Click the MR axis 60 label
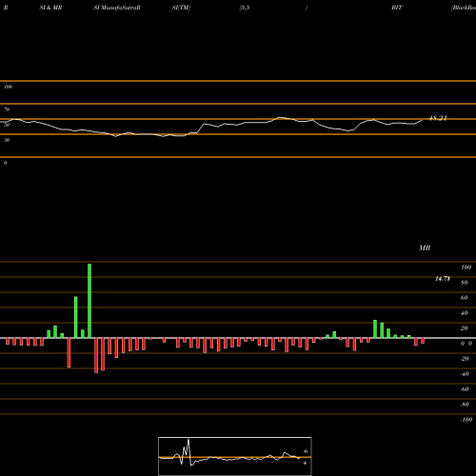Viewport: 476px width, 476px height. click(x=465, y=298)
